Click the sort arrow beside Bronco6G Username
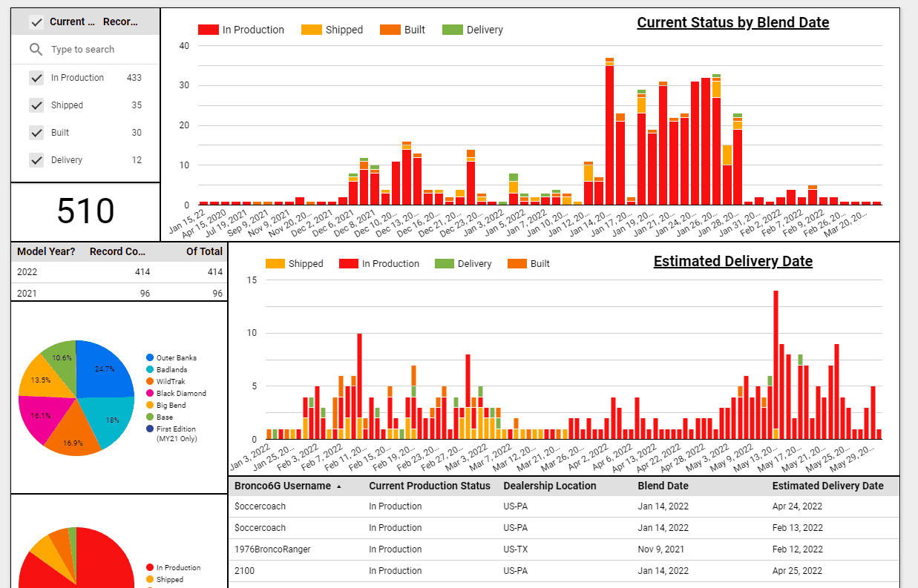The image size is (918, 588). 339,486
